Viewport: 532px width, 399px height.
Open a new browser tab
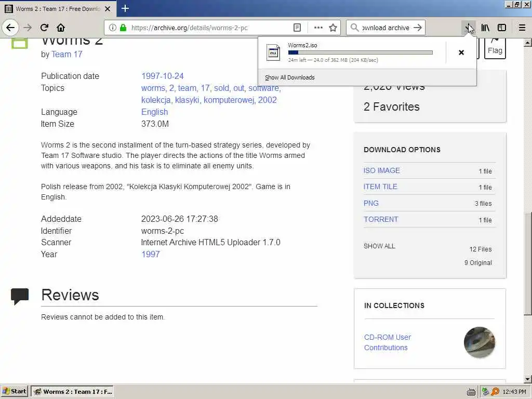125,8
